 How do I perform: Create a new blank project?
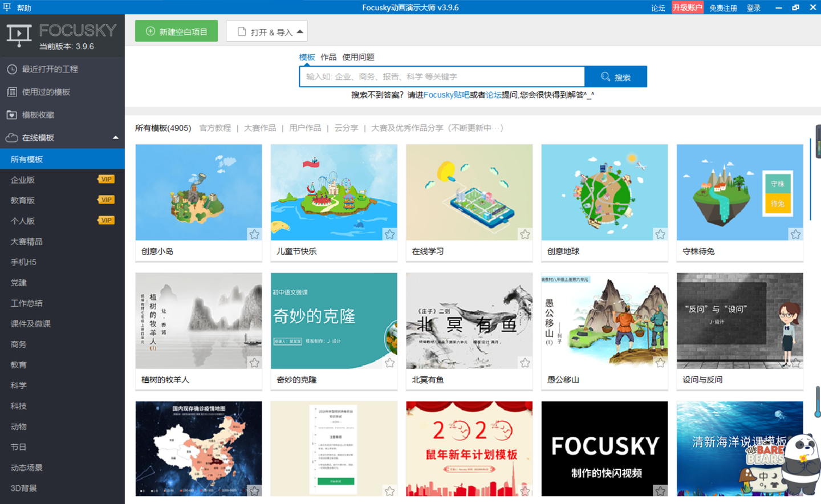click(176, 31)
